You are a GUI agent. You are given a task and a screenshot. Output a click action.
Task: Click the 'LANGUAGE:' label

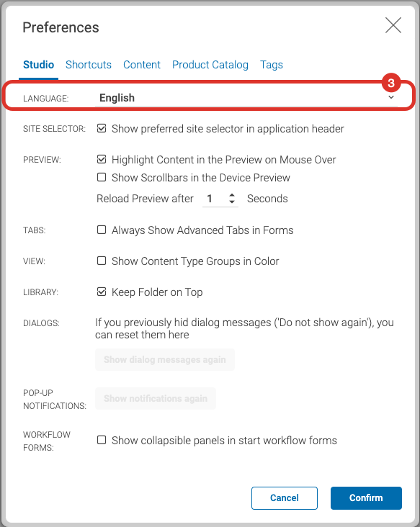pyautogui.click(x=45, y=99)
